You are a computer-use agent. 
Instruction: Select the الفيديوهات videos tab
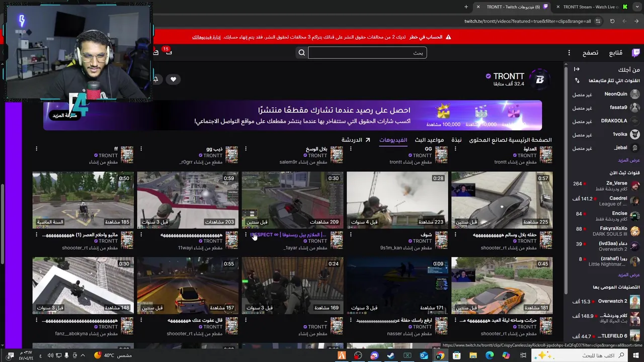click(393, 140)
